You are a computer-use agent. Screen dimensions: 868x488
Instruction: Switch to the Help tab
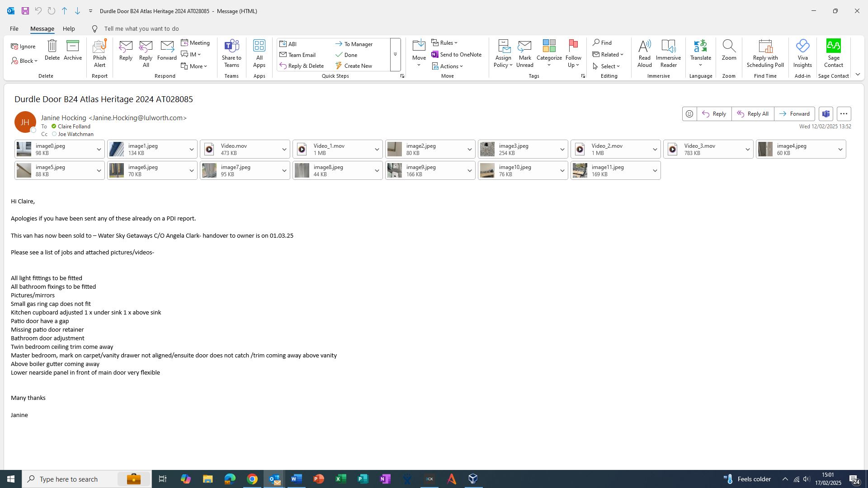point(69,28)
